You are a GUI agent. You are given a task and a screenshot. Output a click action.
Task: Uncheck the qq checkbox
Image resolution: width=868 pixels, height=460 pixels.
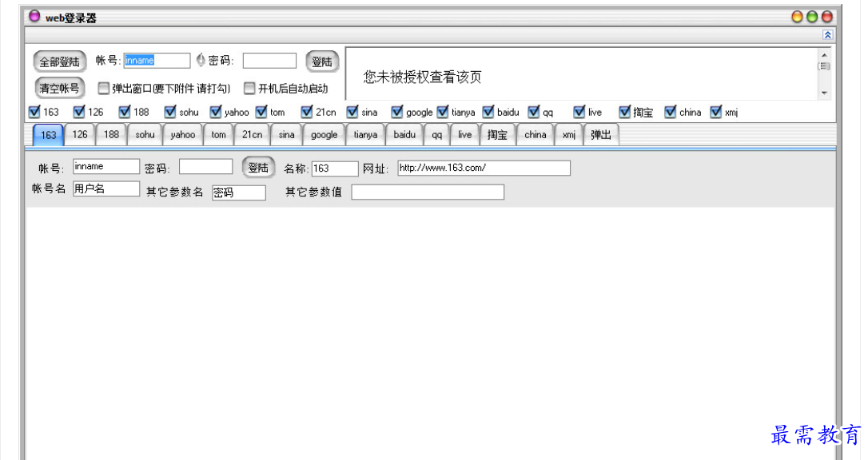pyautogui.click(x=533, y=112)
